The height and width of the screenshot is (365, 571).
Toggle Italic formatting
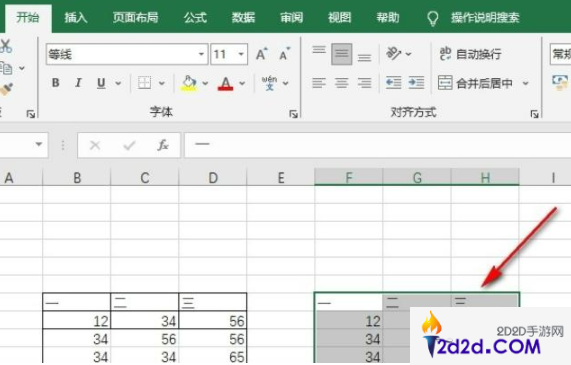click(x=78, y=83)
